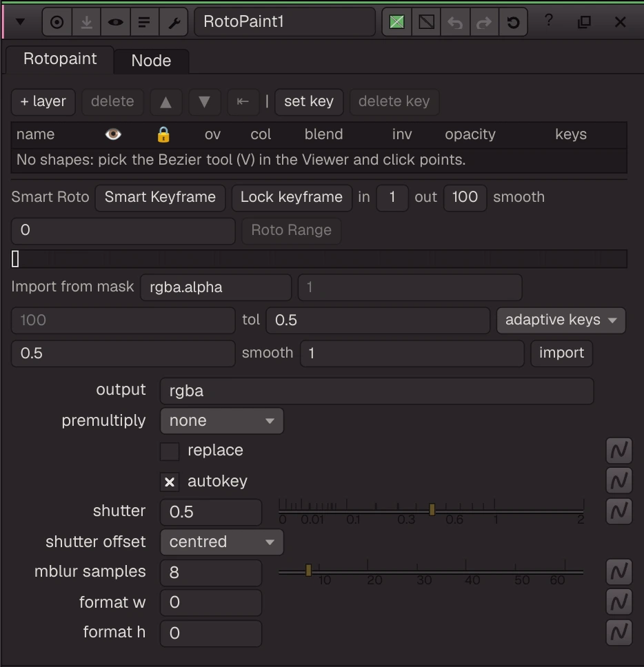Viewport: 644px width, 667px height.
Task: Click the eye icon in the header toolbar
Action: (115, 21)
